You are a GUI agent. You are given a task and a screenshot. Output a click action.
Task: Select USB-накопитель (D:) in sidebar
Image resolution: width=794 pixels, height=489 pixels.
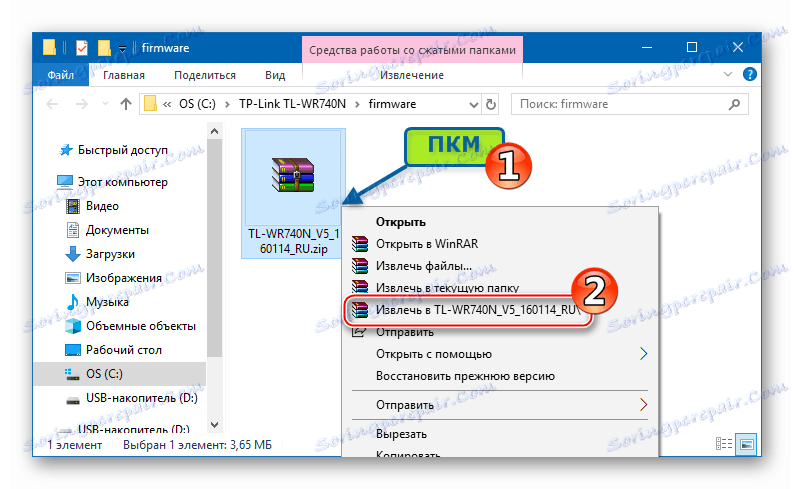click(141, 398)
